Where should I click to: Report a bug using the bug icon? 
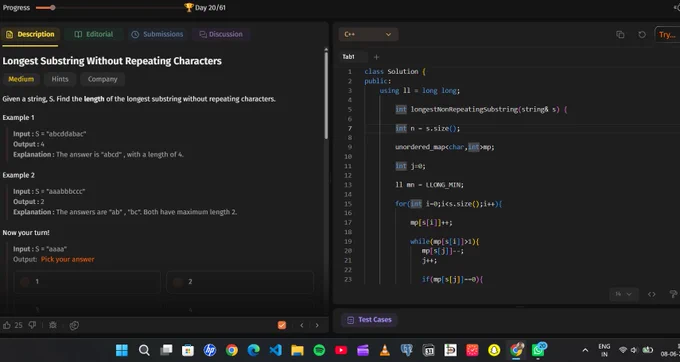click(x=53, y=325)
